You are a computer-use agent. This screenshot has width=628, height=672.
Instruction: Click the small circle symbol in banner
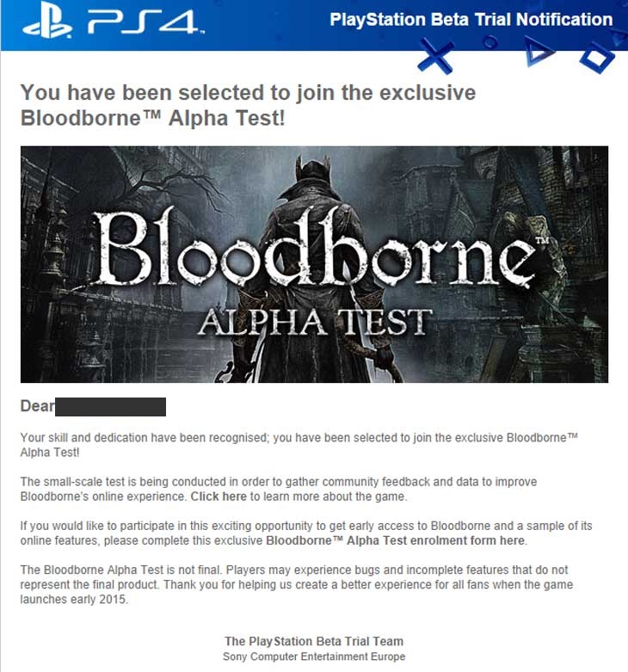(490, 42)
